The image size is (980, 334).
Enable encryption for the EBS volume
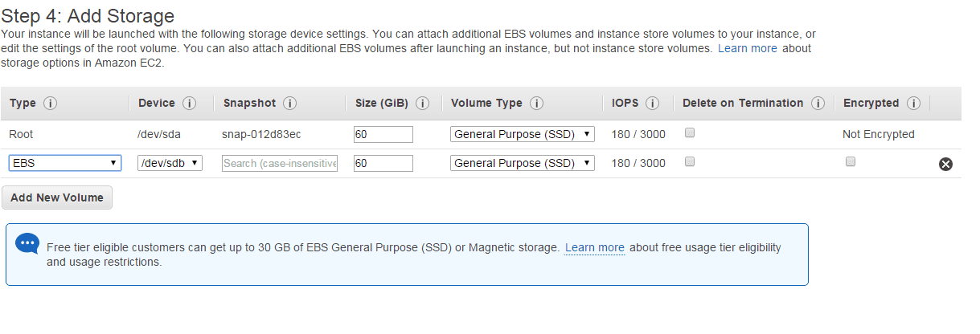tap(851, 162)
